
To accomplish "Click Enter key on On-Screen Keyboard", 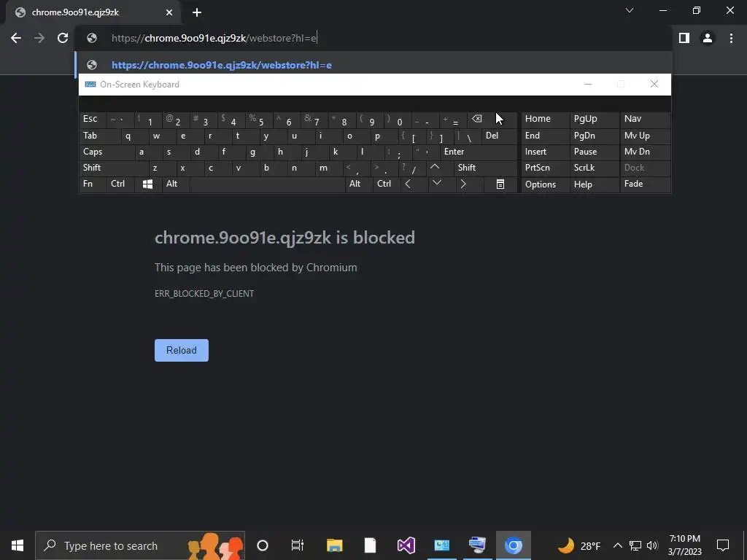I will click(479, 152).
